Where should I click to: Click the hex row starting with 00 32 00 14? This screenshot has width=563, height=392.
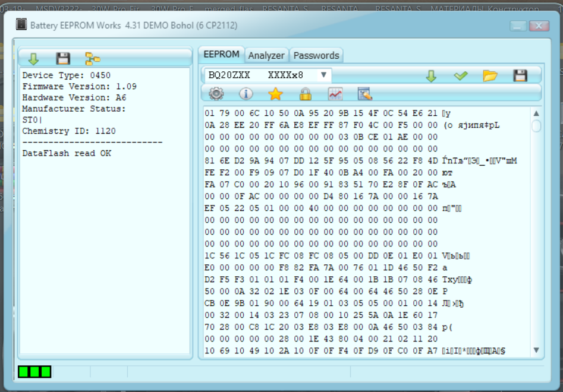[321, 315]
